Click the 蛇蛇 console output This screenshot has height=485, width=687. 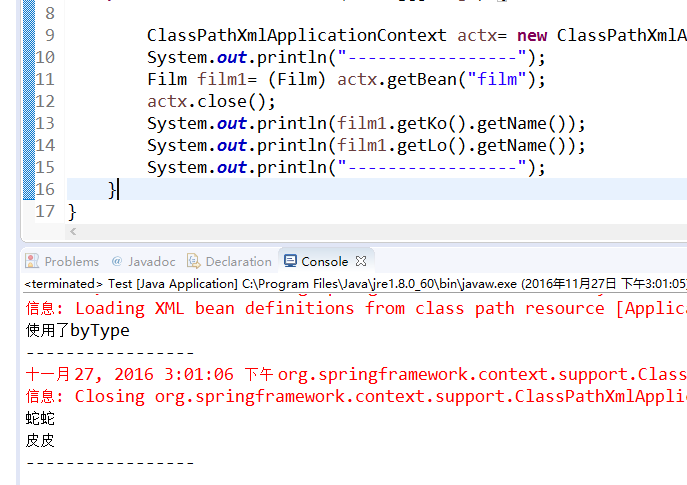40,418
